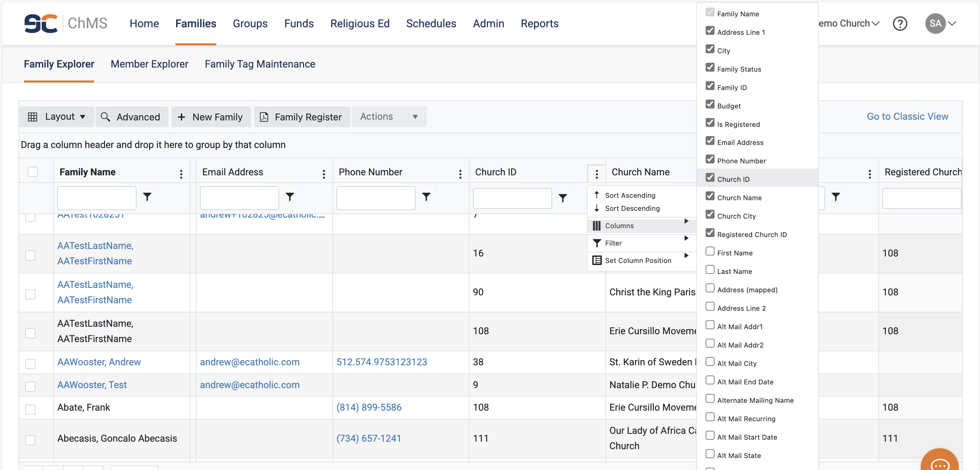Open the Family Name column kebab menu

click(181, 174)
